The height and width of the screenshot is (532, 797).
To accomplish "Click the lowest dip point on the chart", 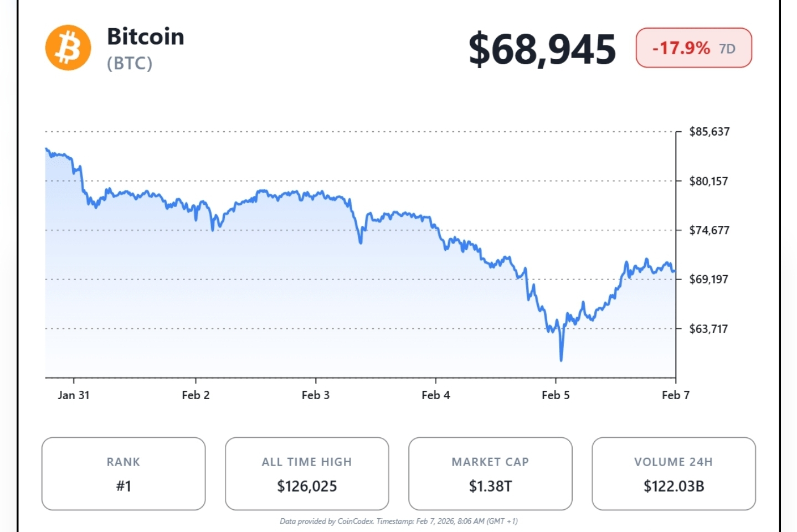I will pos(561,360).
